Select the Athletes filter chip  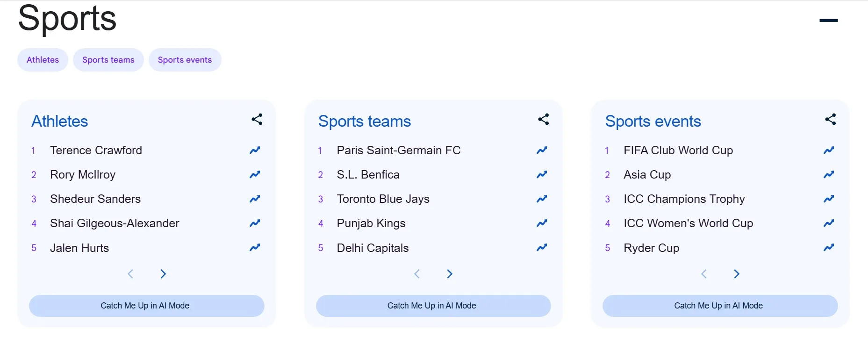(x=43, y=60)
